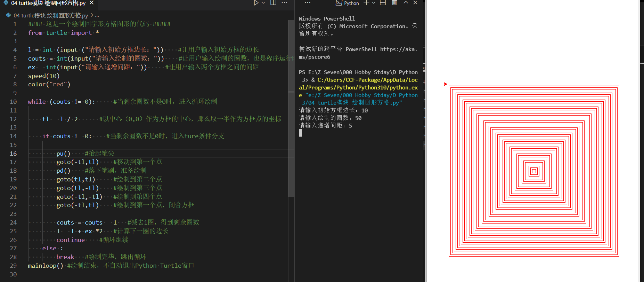Split the terminal pane
The height and width of the screenshot is (282, 644).
383,3
